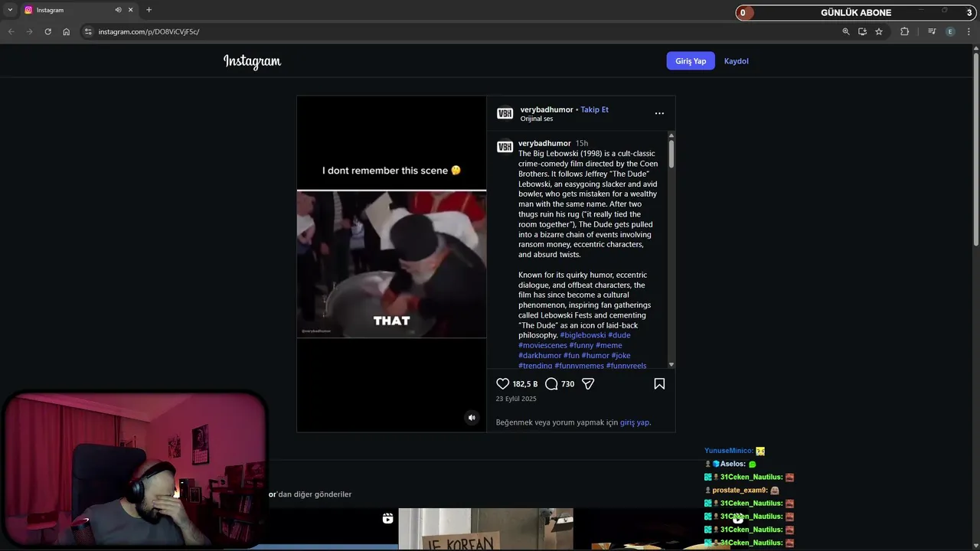Open Orijinal ses audio link
Viewport: 980px width, 551px height.
click(537, 119)
